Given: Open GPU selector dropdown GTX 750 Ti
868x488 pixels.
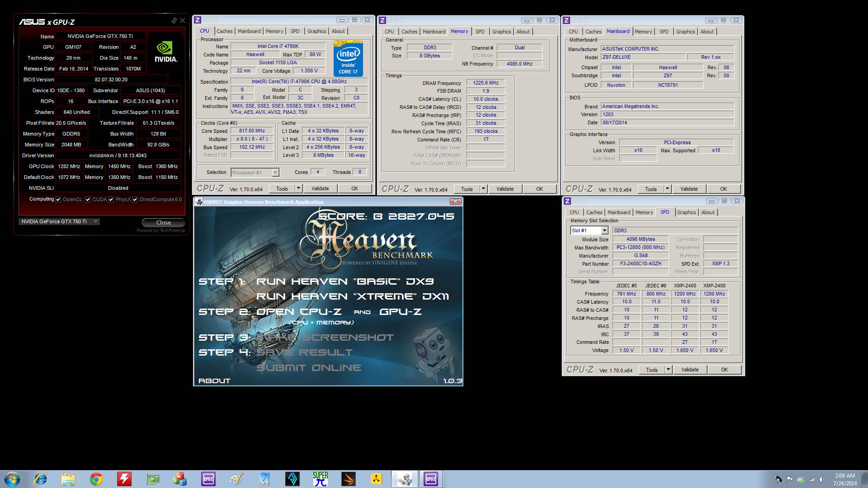Looking at the screenshot, I should click(x=59, y=221).
